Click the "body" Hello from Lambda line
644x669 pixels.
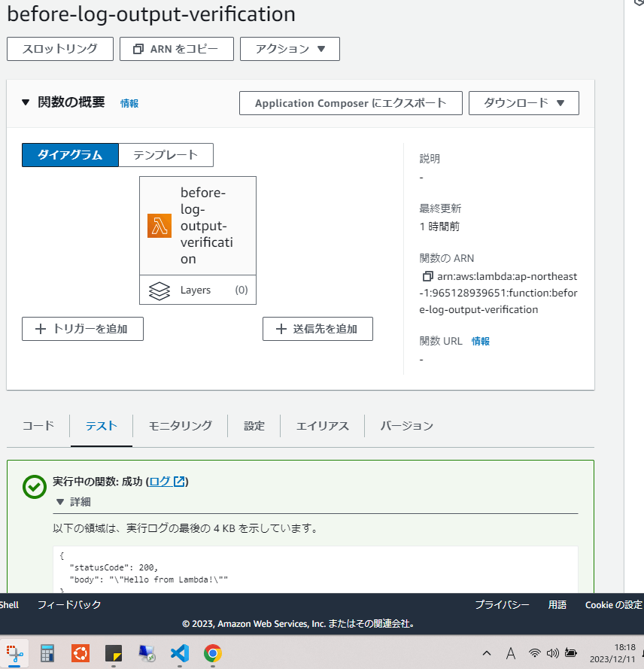[149, 579]
